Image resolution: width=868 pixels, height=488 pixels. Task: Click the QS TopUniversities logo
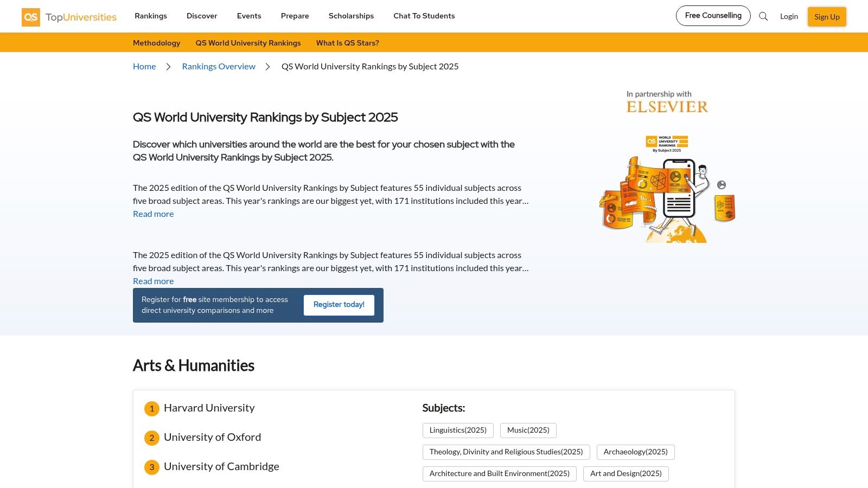(x=68, y=16)
